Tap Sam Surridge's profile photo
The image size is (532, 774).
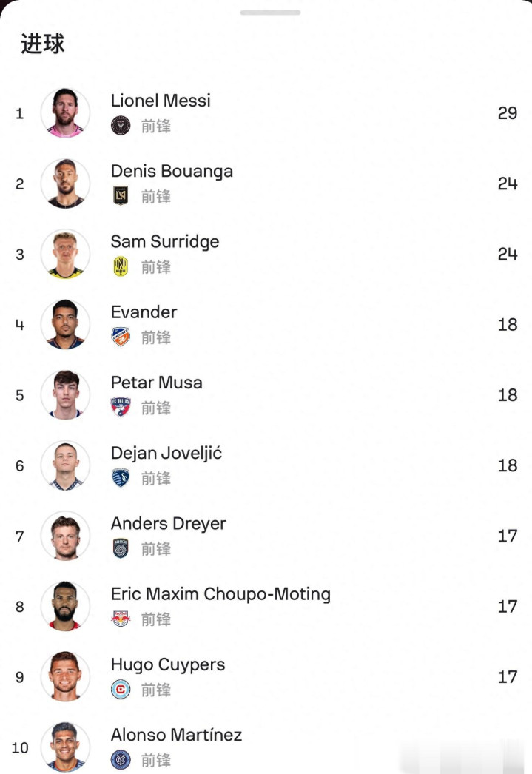pos(65,254)
